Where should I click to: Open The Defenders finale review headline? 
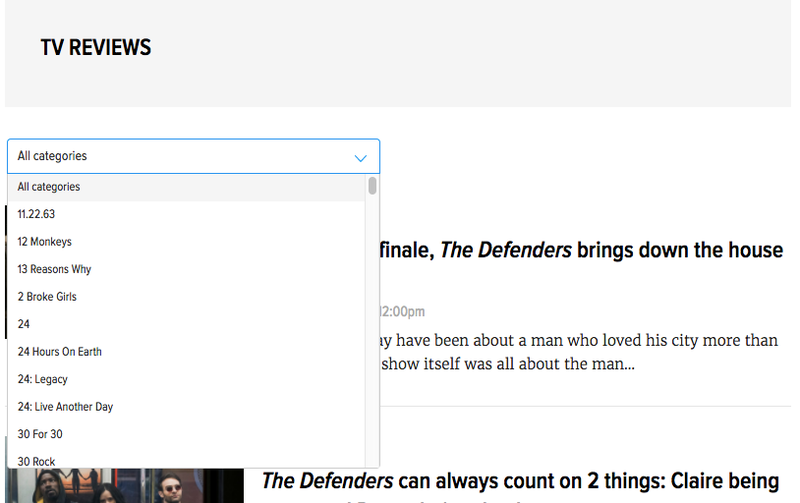tap(582, 250)
